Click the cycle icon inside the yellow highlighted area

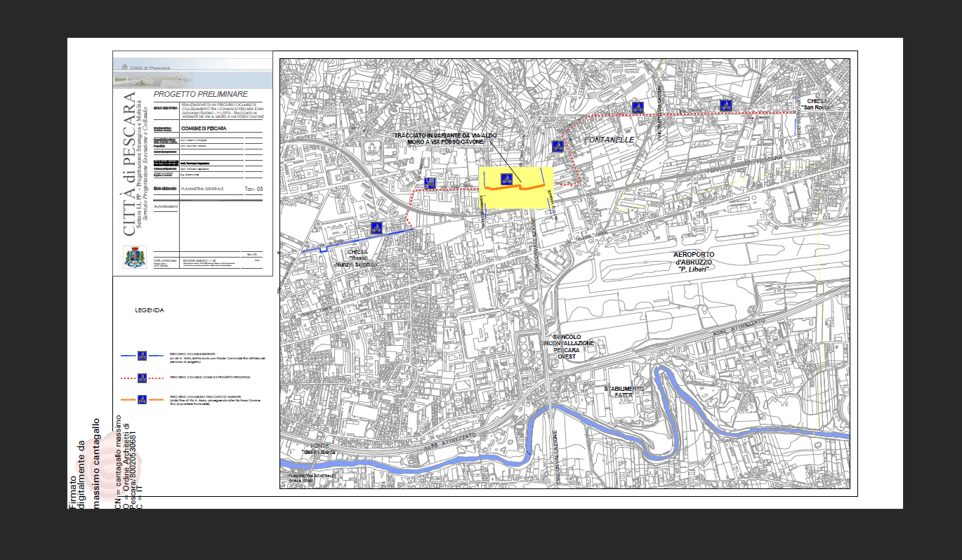click(x=506, y=178)
